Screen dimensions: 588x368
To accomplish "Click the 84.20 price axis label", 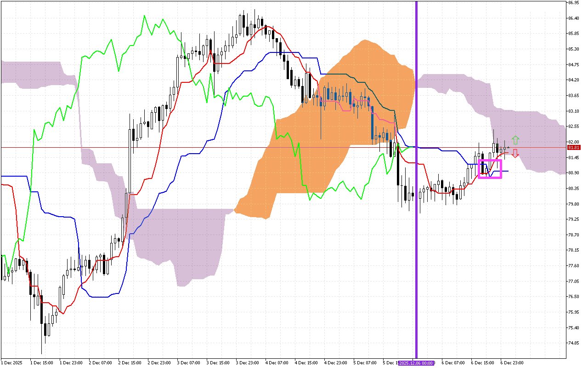I will (573, 80).
